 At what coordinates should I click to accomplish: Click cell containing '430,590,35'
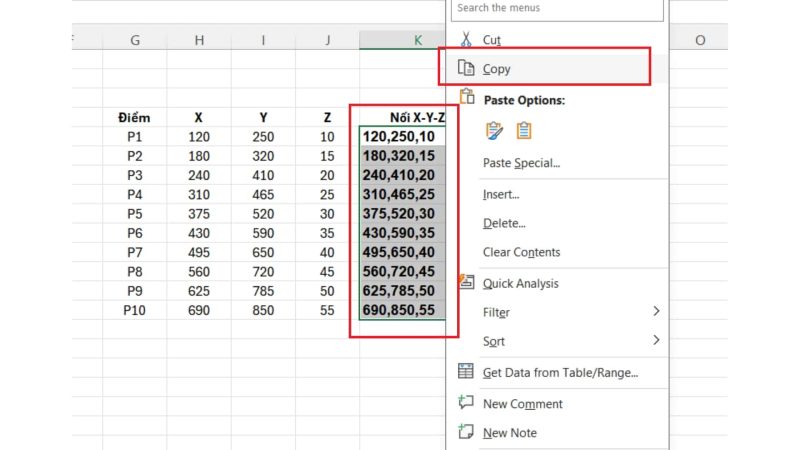point(403,233)
